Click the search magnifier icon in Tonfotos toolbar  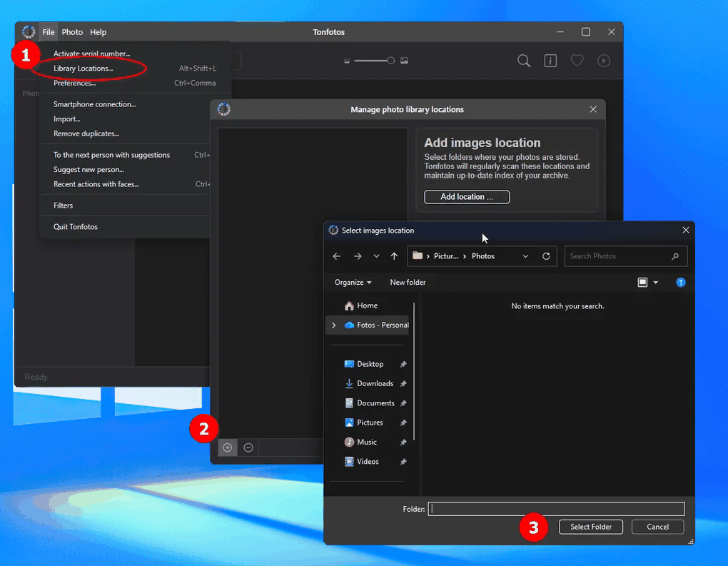[524, 61]
